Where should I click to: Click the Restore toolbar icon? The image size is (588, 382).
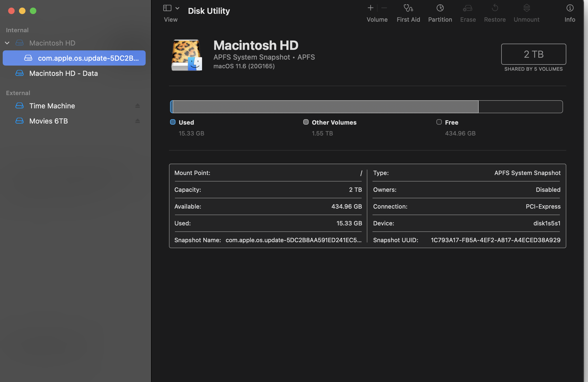(495, 8)
